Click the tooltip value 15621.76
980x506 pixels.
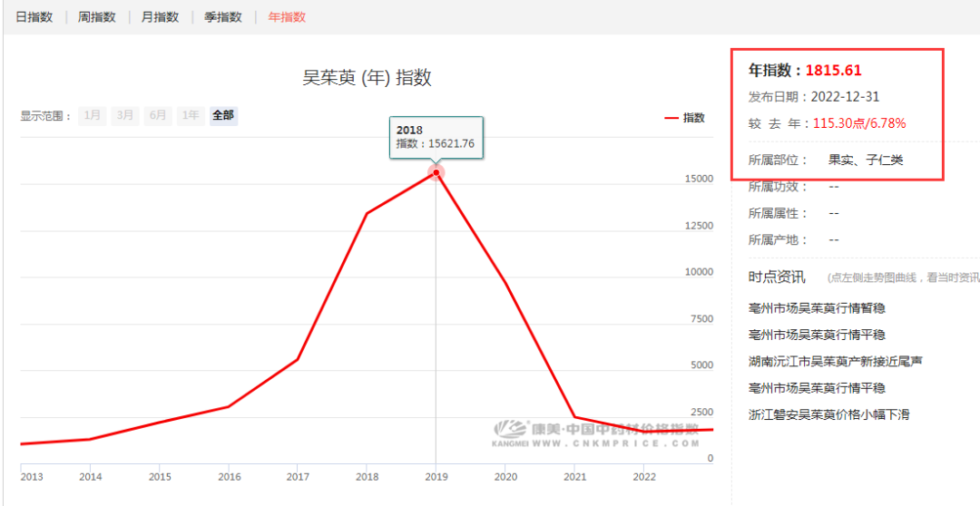(x=449, y=143)
